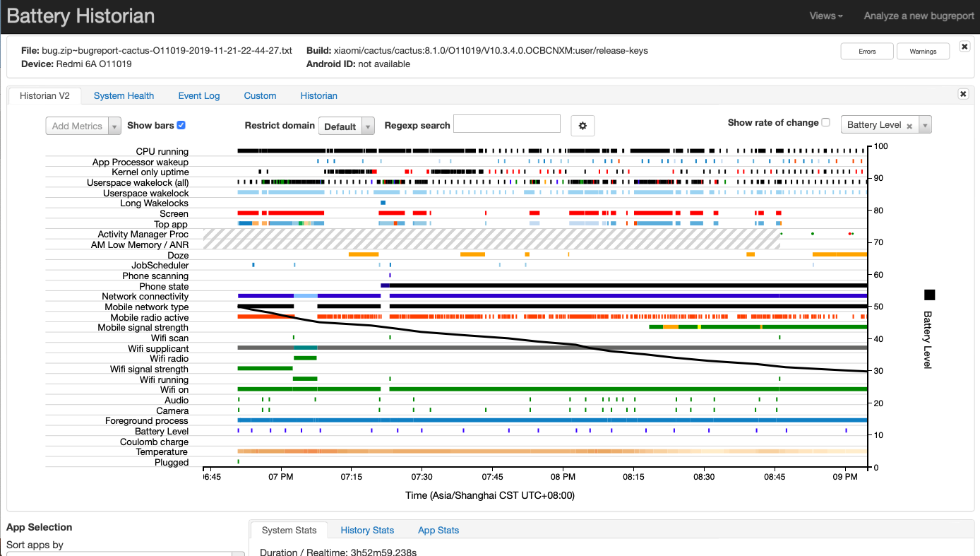Click the App Processor wakeup row label

(x=141, y=162)
